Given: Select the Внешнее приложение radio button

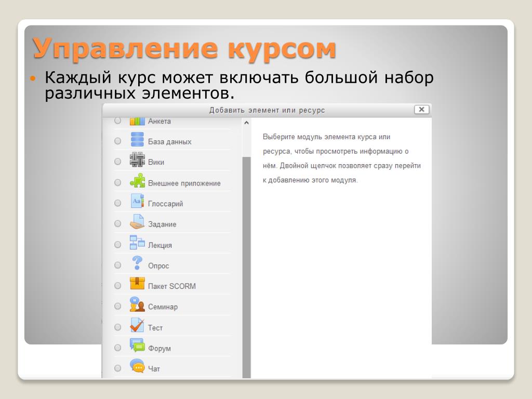Looking at the screenshot, I should click(x=118, y=182).
